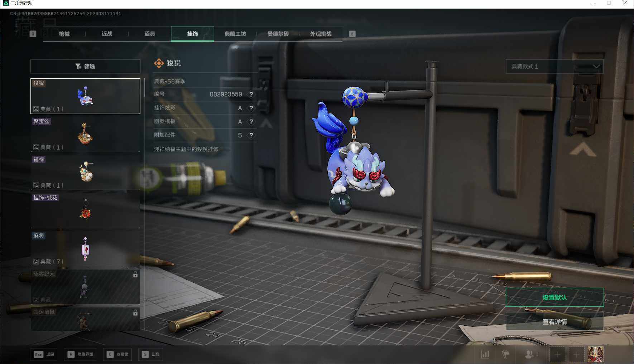
Task: Switch to the 枪械 tab
Action: pos(64,34)
